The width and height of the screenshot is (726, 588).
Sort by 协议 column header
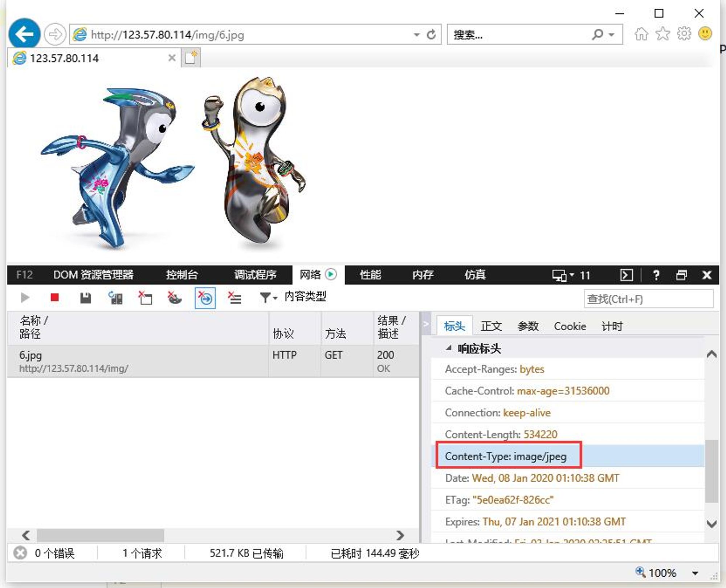(295, 327)
